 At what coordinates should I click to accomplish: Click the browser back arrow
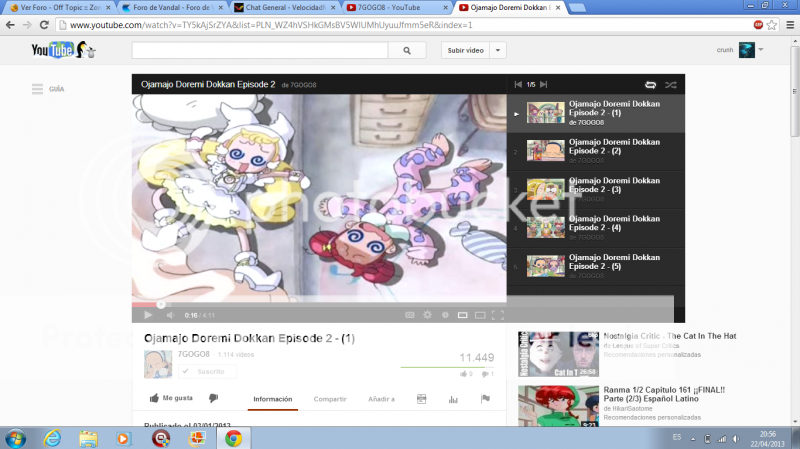point(10,25)
